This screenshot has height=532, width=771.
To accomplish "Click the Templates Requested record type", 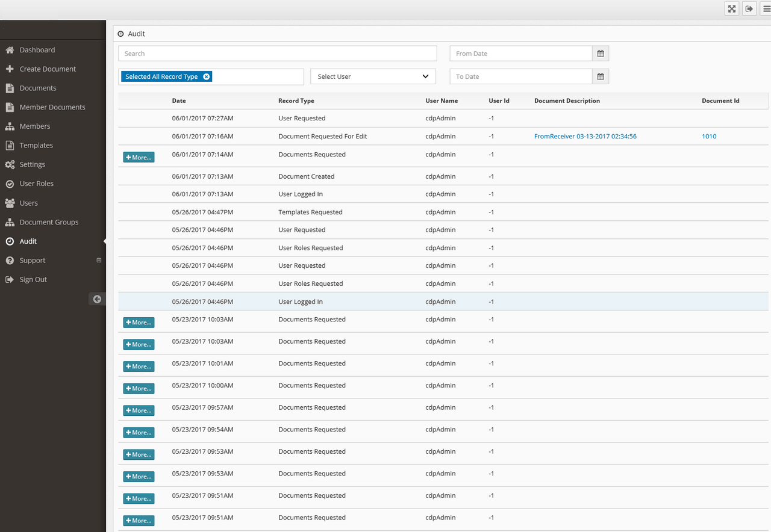I will 310,212.
